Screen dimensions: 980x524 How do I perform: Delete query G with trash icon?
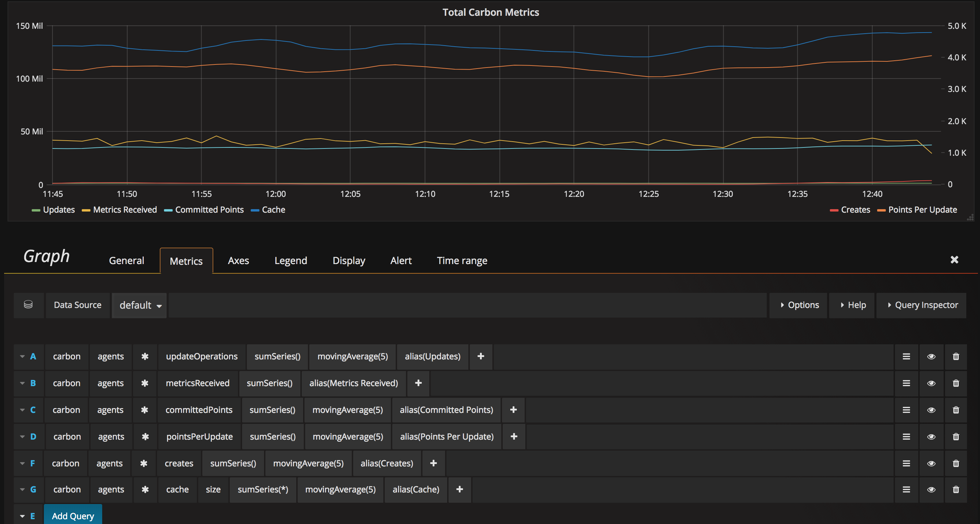[x=956, y=489]
